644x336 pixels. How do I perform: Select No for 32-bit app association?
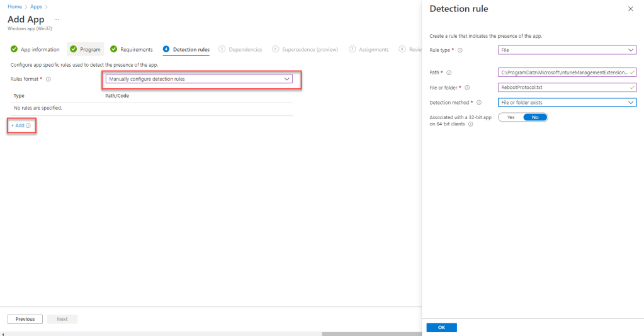point(535,117)
